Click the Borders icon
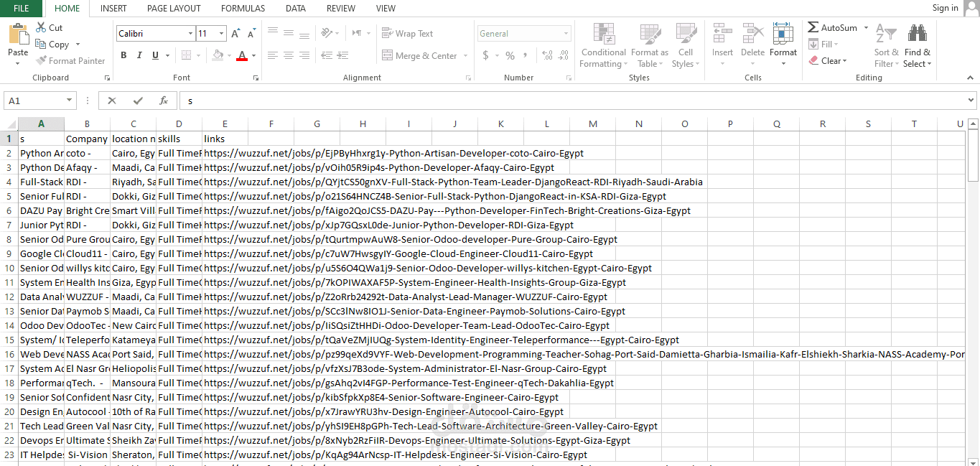Image resolution: width=980 pixels, height=466 pixels. [186, 55]
